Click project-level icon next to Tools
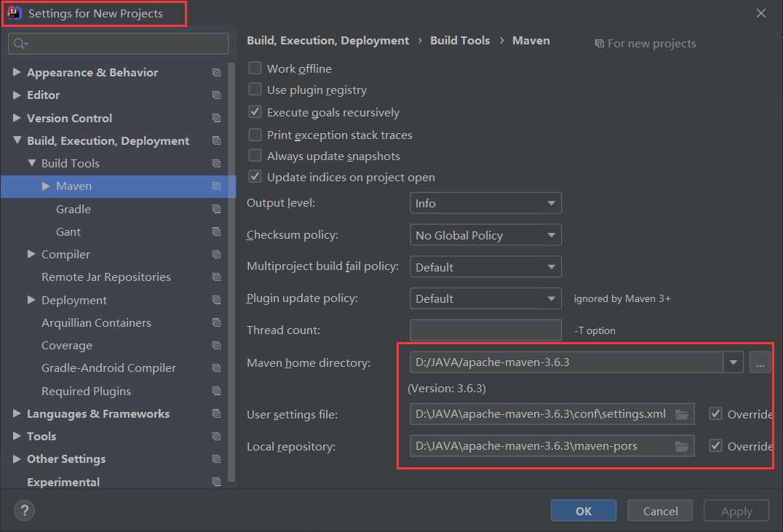Viewport: 783px width, 532px height. (216, 436)
